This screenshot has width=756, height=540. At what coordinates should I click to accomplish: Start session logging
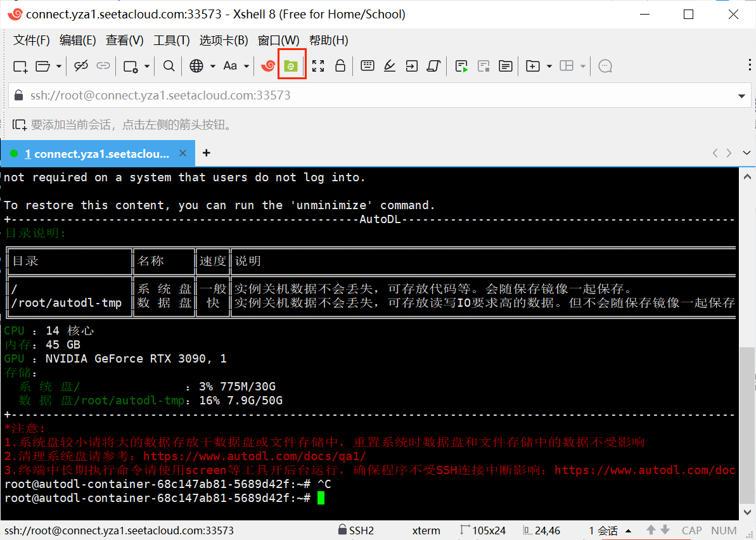[x=461, y=65]
